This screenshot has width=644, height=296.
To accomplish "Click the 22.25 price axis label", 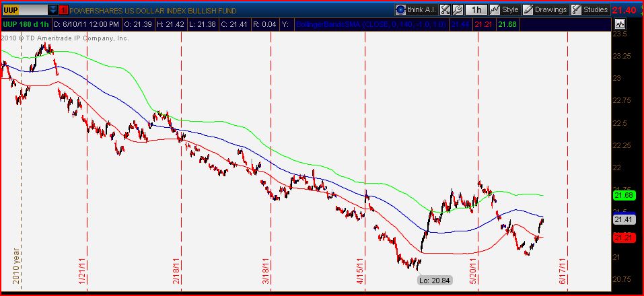I will [622, 145].
